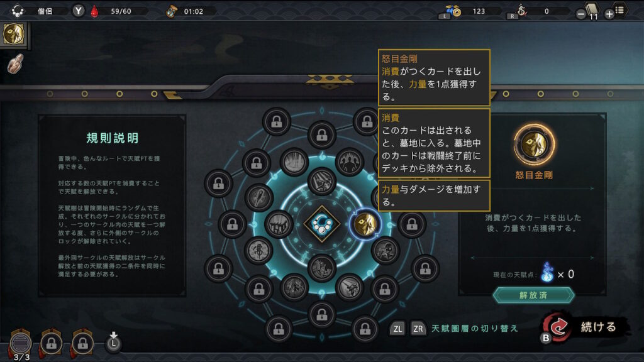
Task: Click the golden face relic in left sidebar
Action: (x=14, y=34)
